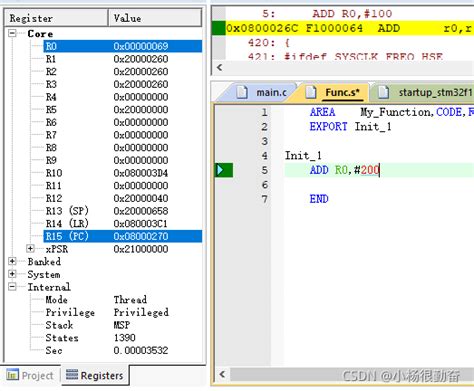474x391 pixels.
Task: Select the R2 register row
Action: click(x=122, y=71)
